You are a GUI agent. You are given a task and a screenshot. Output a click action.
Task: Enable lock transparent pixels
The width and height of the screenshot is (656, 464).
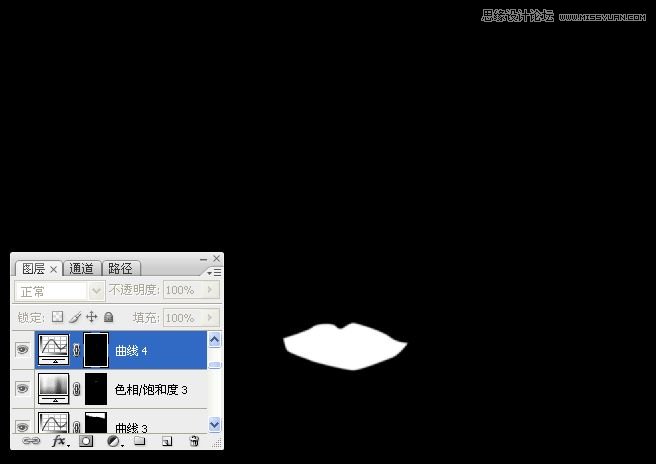point(57,317)
